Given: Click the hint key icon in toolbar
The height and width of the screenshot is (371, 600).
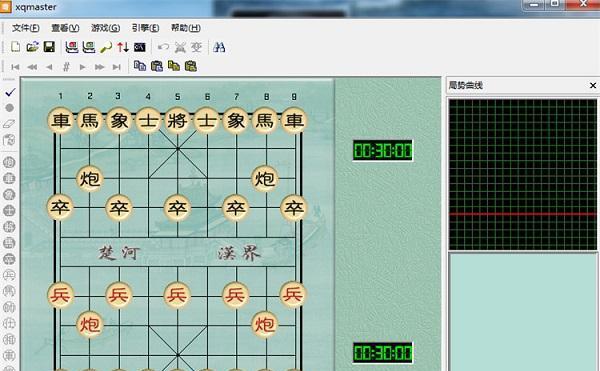Looking at the screenshot, I should point(106,47).
